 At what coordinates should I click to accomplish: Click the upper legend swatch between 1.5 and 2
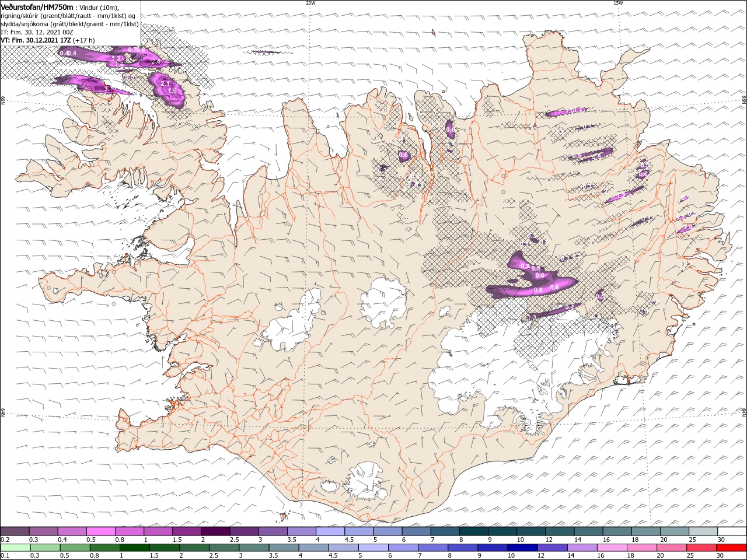click(x=187, y=531)
